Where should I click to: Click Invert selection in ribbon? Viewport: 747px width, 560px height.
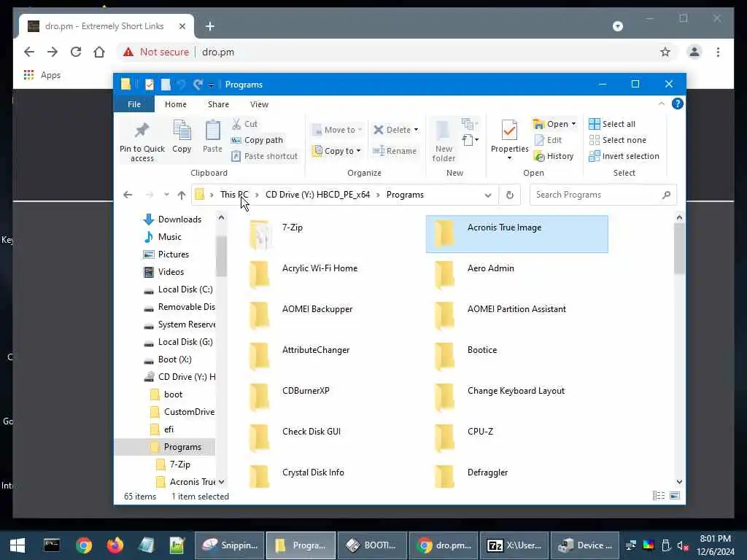pyautogui.click(x=624, y=156)
